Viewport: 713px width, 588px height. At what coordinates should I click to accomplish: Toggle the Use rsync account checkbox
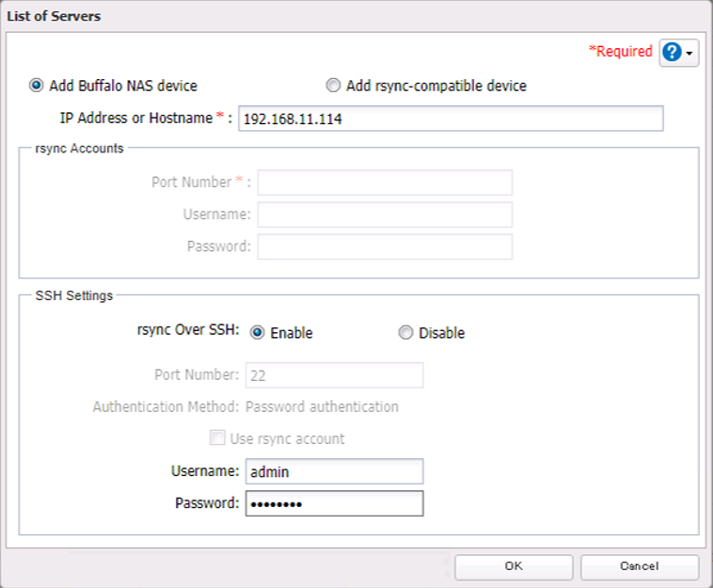tap(217, 438)
